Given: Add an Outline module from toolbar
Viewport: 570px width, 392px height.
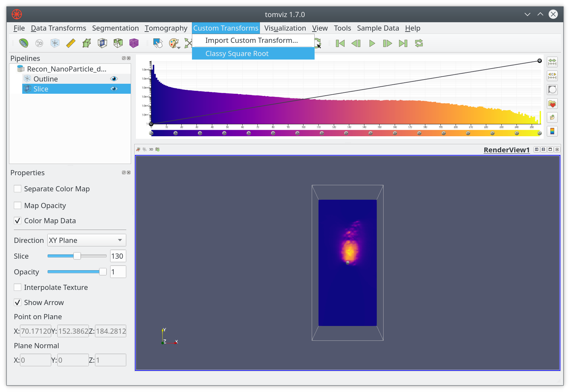Looking at the screenshot, I should tap(55, 43).
